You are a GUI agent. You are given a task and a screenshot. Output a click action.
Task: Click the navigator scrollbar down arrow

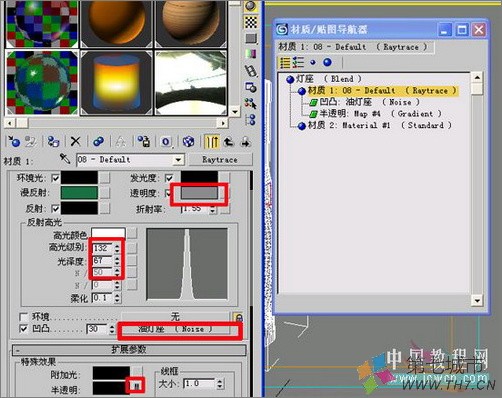[x=477, y=301]
